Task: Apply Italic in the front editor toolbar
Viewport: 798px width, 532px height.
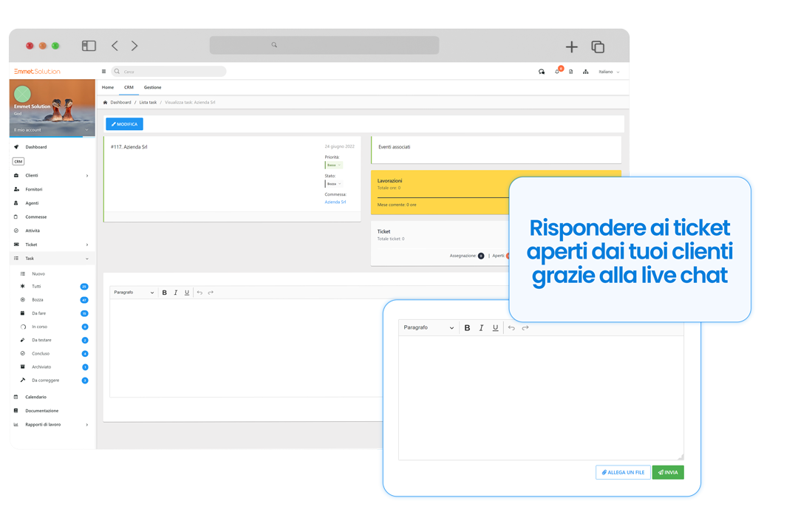Action: (481, 328)
